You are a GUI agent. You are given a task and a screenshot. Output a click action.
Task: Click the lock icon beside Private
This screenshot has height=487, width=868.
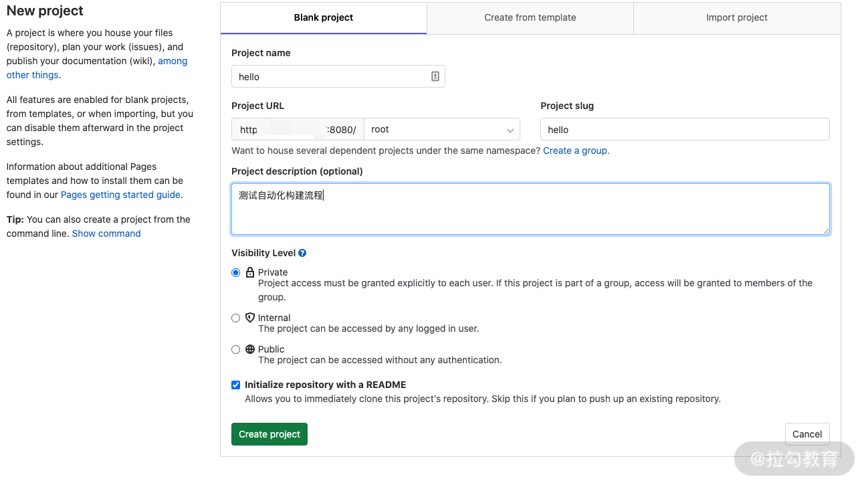pyautogui.click(x=250, y=272)
